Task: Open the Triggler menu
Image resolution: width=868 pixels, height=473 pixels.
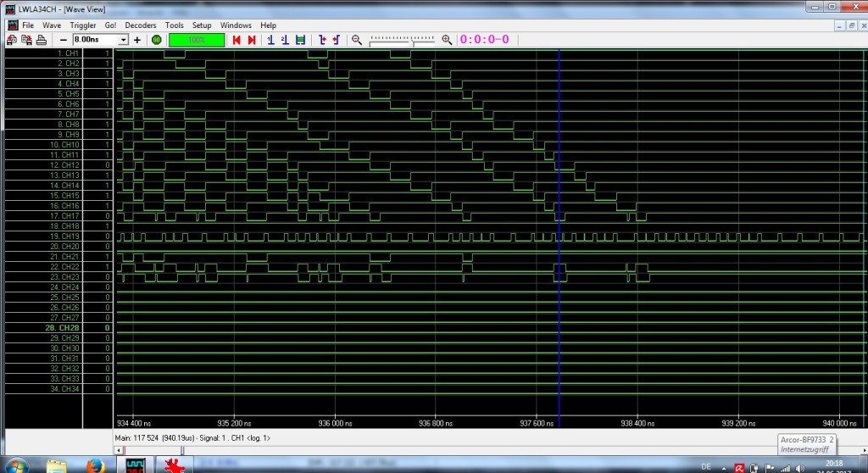Action: (x=83, y=25)
